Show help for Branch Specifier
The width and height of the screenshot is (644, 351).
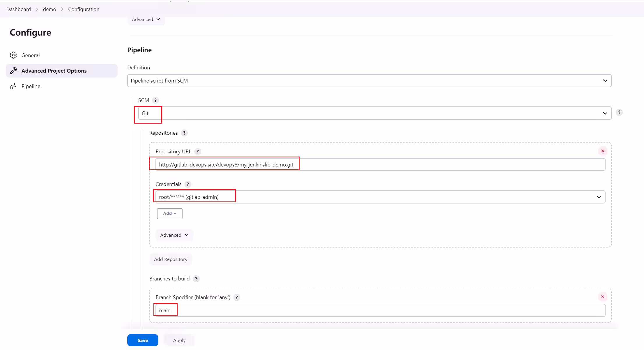click(237, 297)
